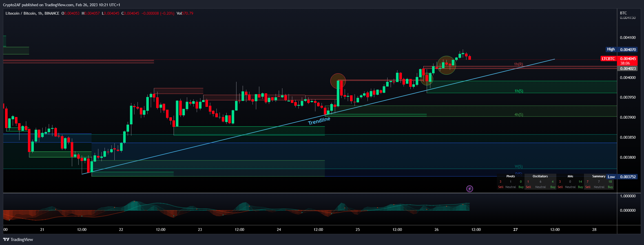Image resolution: width=644 pixels, height=245 pixels.
Task: Click the TradingView logo at bottom
Action: 18,240
